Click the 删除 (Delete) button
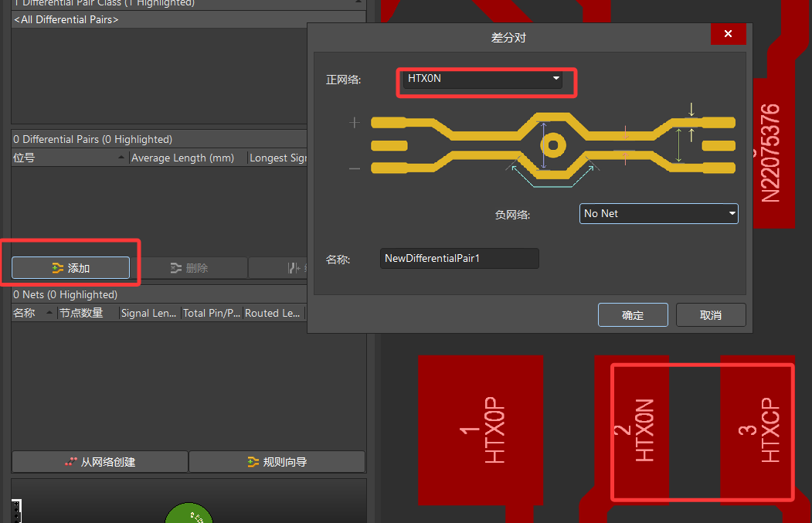 (189, 268)
